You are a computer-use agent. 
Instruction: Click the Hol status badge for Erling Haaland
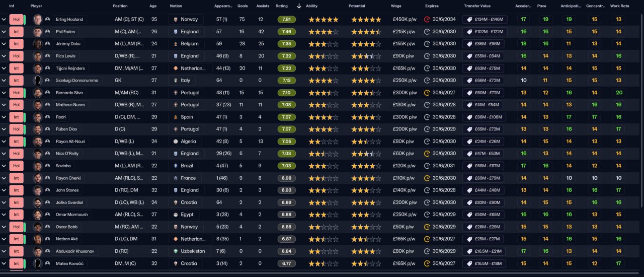(16, 20)
